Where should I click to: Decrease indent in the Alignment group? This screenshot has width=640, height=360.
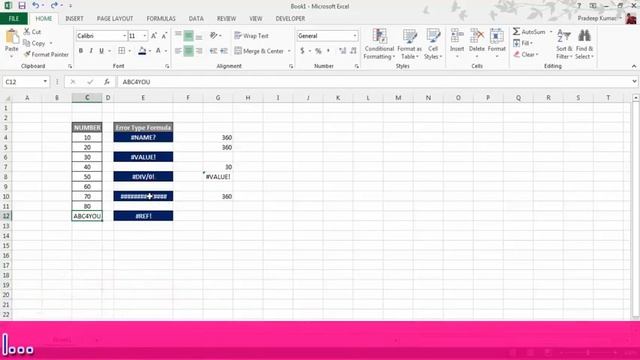pos(213,51)
